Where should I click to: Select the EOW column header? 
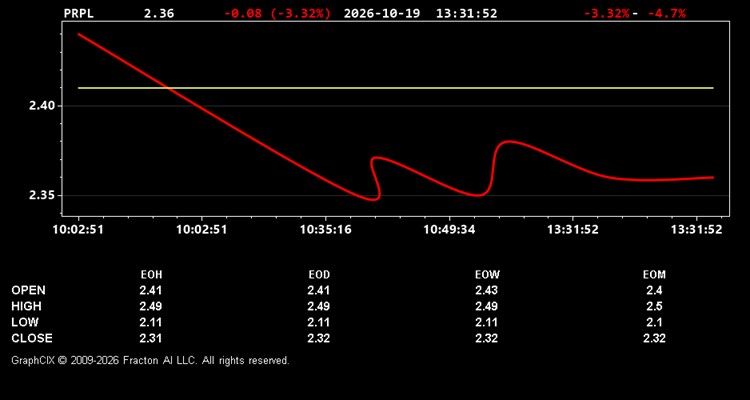click(x=487, y=275)
